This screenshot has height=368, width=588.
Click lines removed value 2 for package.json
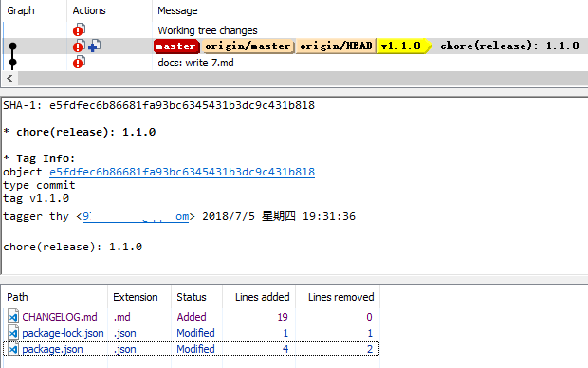369,349
